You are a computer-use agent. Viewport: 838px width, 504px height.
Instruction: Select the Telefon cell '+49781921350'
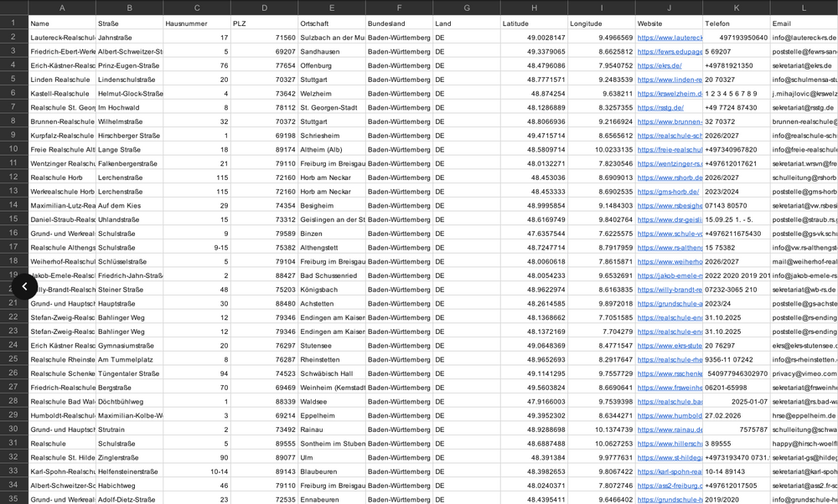click(737, 65)
